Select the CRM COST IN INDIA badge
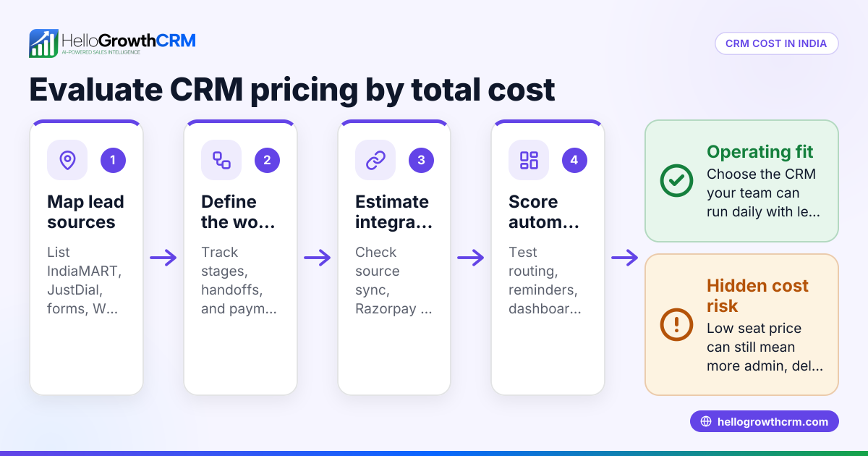Screen dimensions: 868x456 point(776,43)
